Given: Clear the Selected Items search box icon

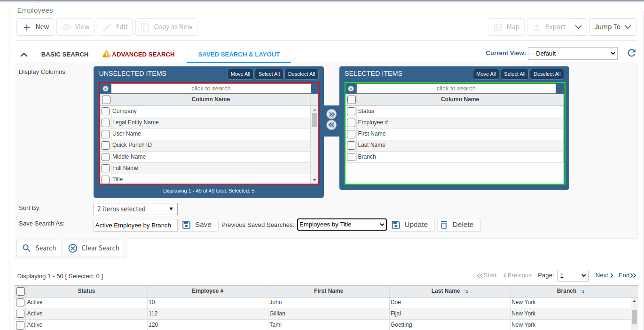Looking at the screenshot, I should coord(351,89).
